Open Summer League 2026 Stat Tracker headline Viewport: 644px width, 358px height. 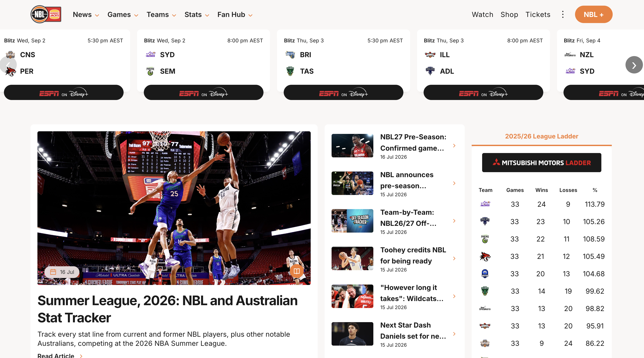click(168, 309)
